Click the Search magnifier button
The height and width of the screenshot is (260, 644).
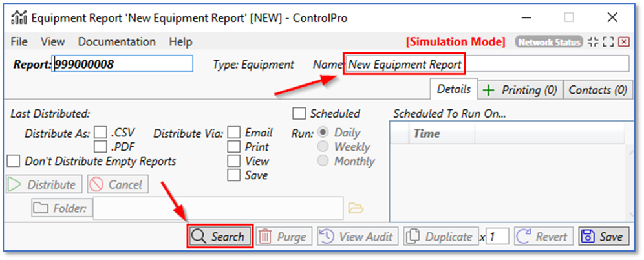coord(219,237)
